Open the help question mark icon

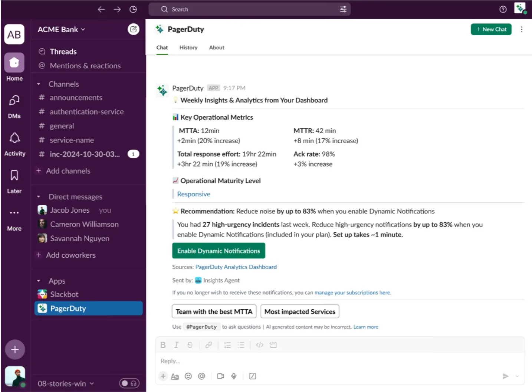[503, 9]
